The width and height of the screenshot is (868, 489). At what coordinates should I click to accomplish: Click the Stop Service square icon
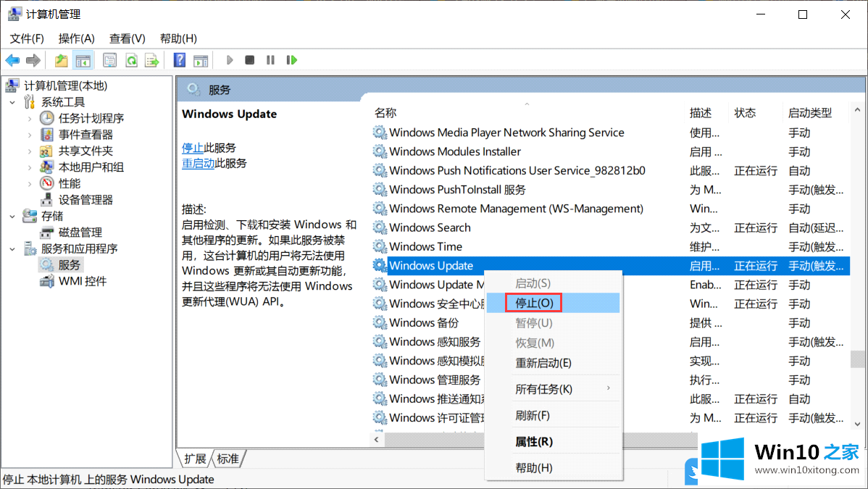click(x=250, y=60)
